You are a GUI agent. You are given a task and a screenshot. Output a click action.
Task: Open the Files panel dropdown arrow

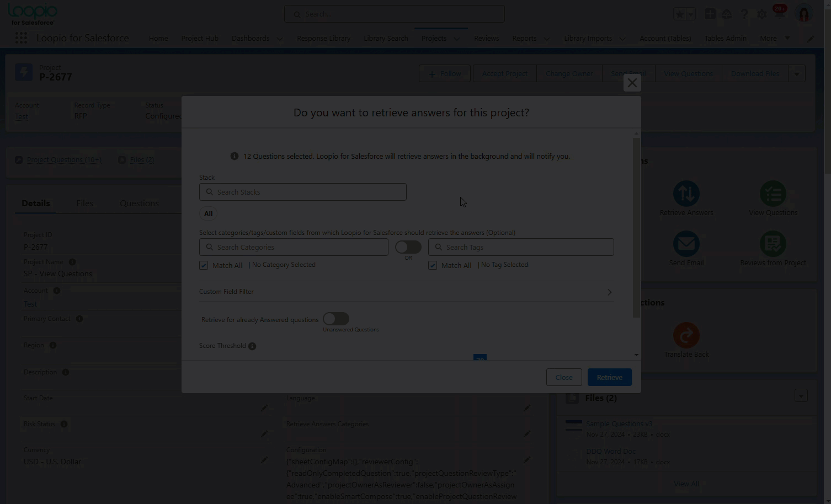coord(801,395)
